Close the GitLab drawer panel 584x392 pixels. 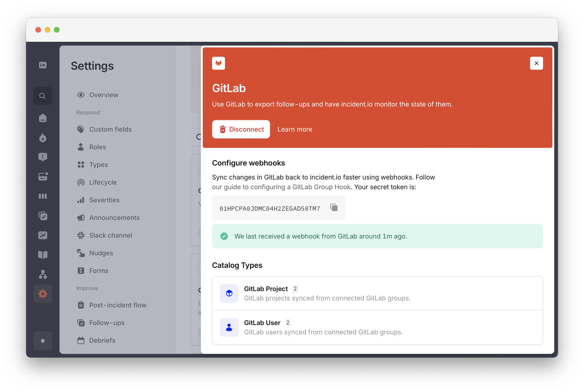536,63
